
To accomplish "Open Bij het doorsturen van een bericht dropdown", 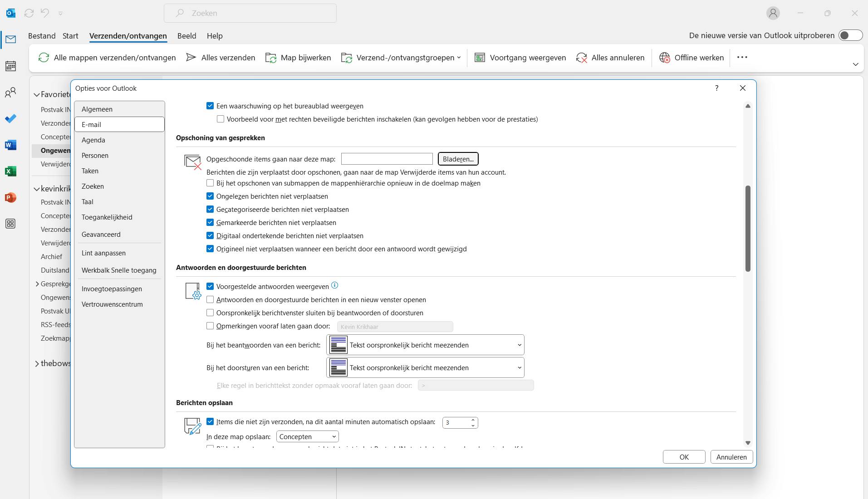I will [x=425, y=368].
